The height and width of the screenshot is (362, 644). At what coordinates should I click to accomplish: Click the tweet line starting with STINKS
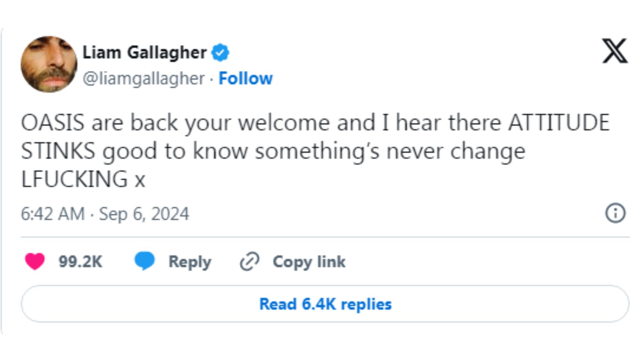tap(273, 151)
